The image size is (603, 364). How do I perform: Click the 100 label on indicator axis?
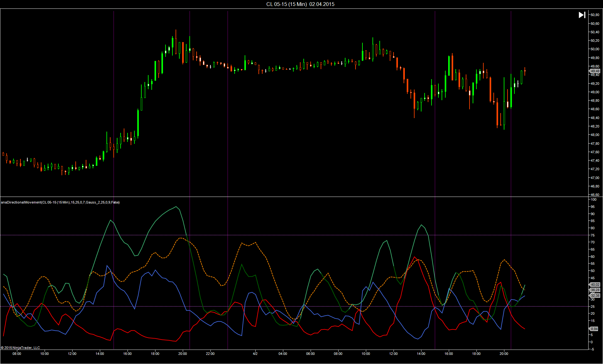pos(594,199)
